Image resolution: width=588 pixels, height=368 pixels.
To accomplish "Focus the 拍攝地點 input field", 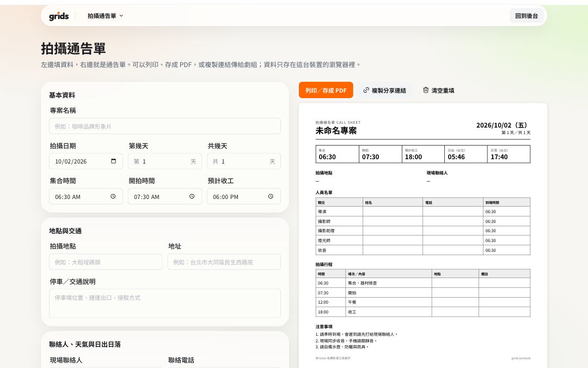I will (106, 262).
